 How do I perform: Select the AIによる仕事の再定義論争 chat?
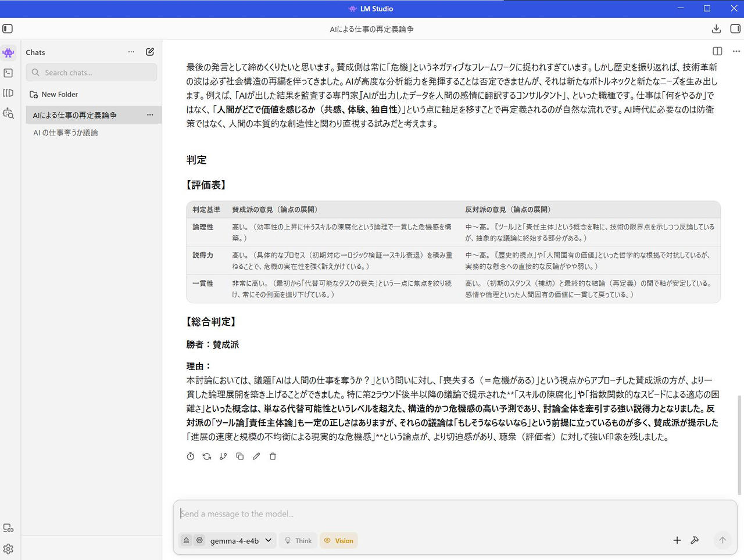click(x=74, y=115)
